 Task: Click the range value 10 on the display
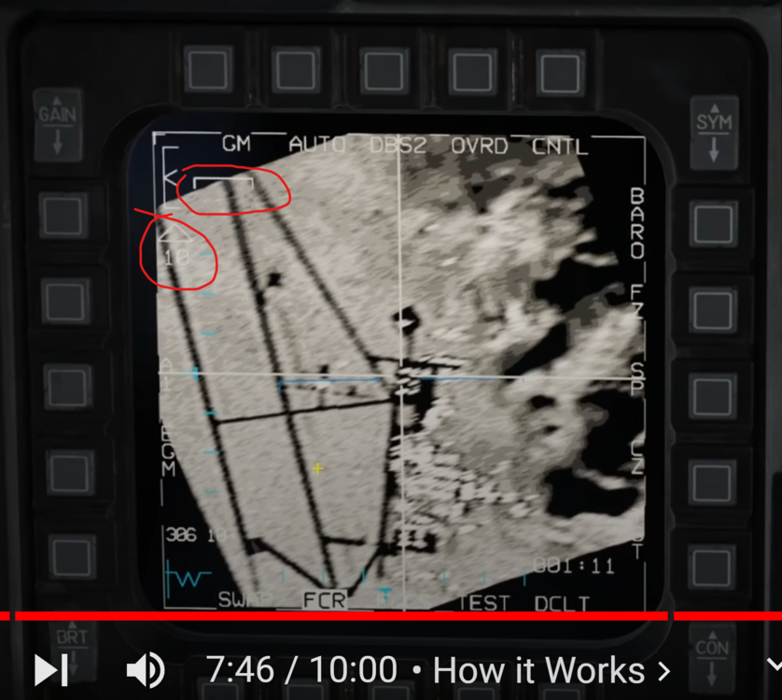[x=176, y=258]
